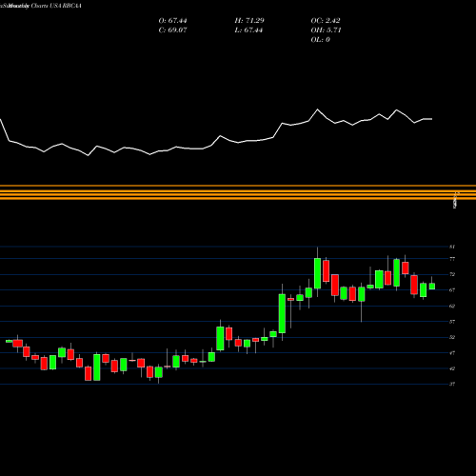Select the open value 'O: 67.44'
This screenshot has height=476, width=476.
pyautogui.click(x=172, y=21)
